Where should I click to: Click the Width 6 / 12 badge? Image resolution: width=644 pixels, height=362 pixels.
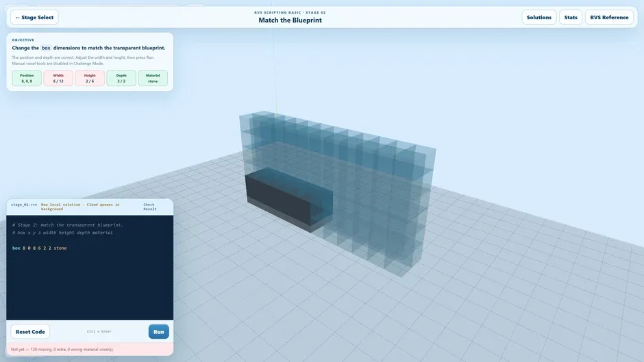[x=58, y=78]
